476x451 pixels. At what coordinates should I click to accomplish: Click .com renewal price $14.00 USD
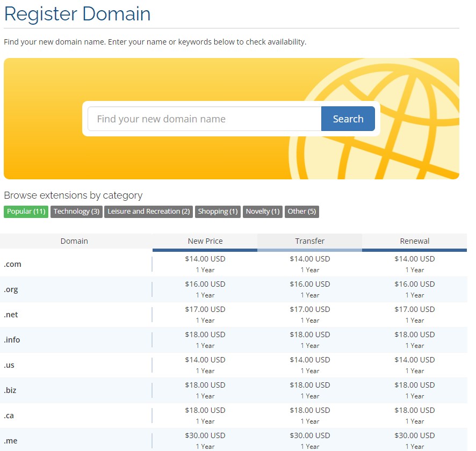[x=415, y=259]
